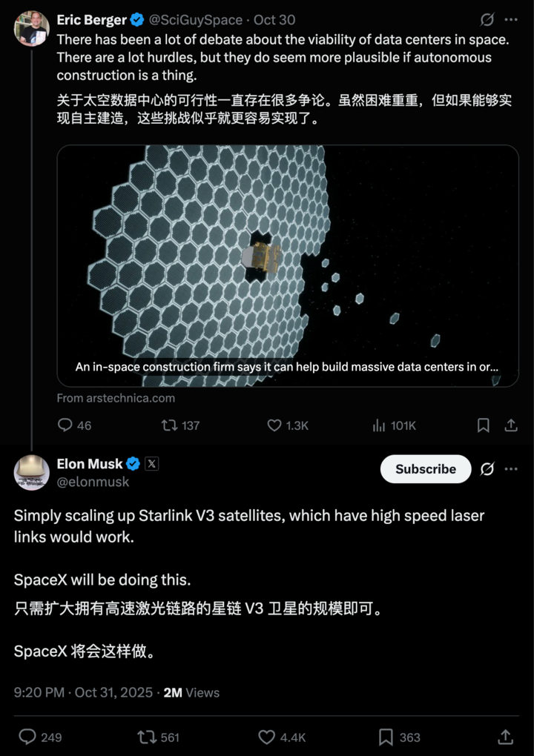This screenshot has height=756, width=534.
Task: Open the more options menu on Eric Berger's post
Action: tap(510, 20)
